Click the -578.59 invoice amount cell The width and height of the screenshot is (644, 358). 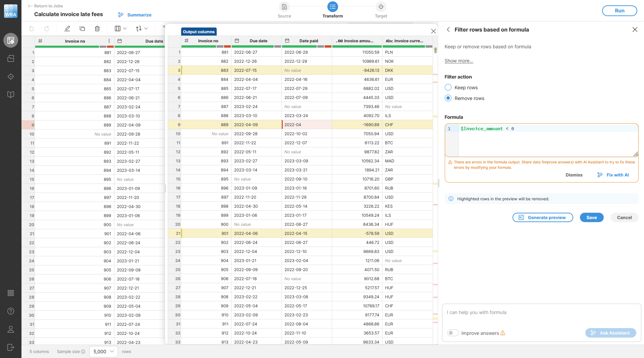(357, 234)
